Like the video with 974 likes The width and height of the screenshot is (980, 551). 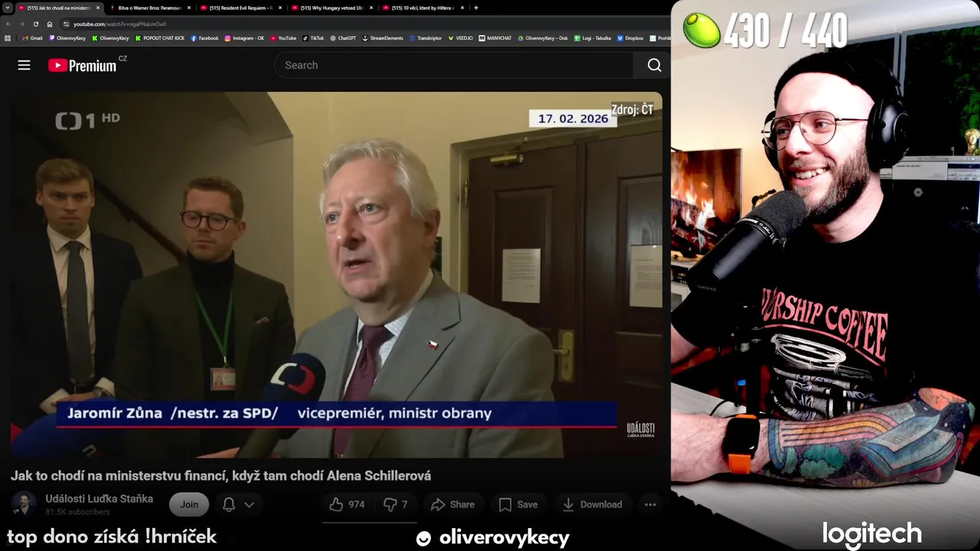click(x=347, y=504)
